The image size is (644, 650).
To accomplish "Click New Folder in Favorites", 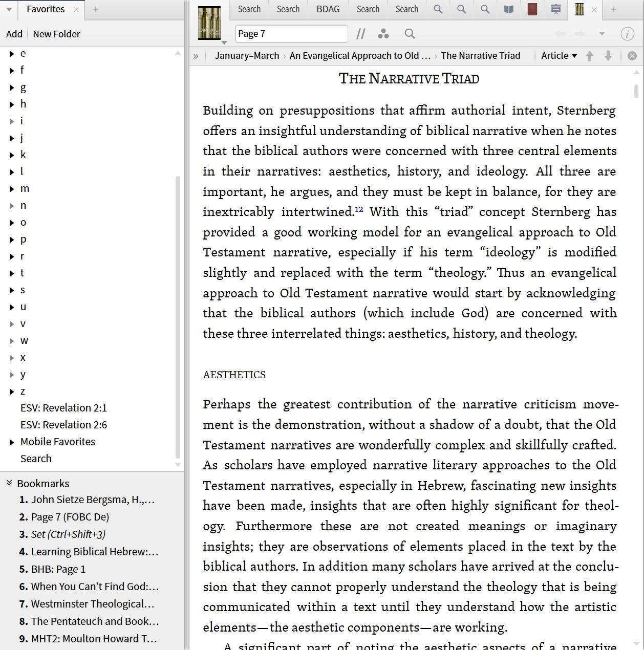I will pos(56,34).
